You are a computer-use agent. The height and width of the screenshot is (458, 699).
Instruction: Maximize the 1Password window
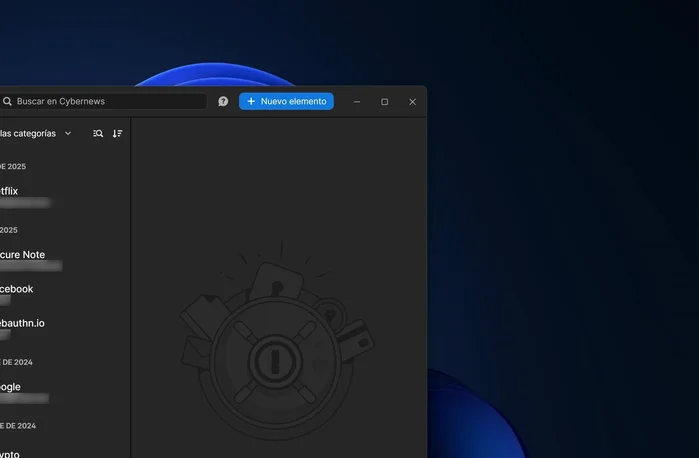coord(384,101)
